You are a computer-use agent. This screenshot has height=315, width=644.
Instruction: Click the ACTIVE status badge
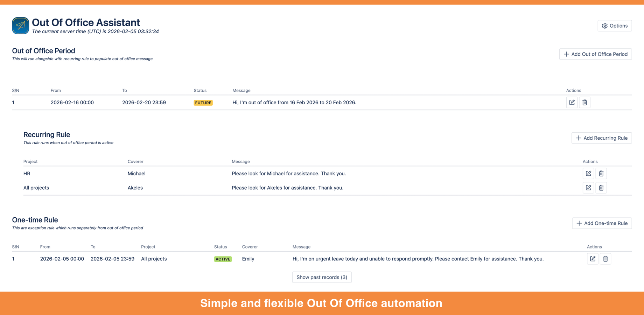[x=223, y=259]
